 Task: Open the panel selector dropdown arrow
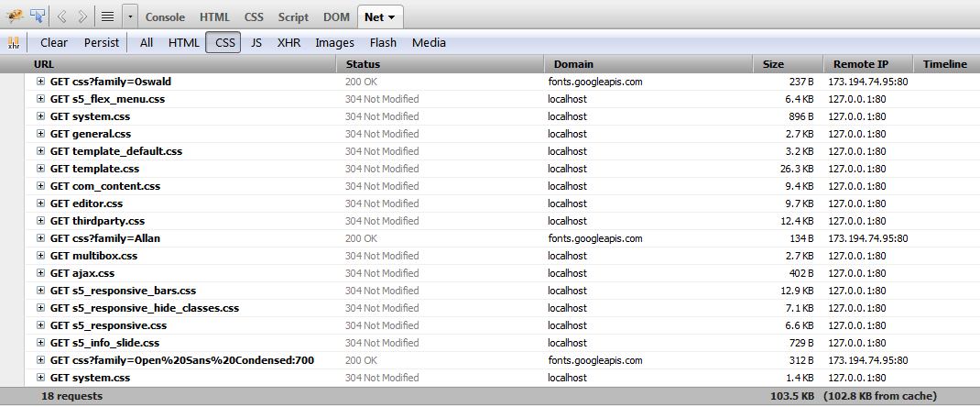tap(130, 16)
